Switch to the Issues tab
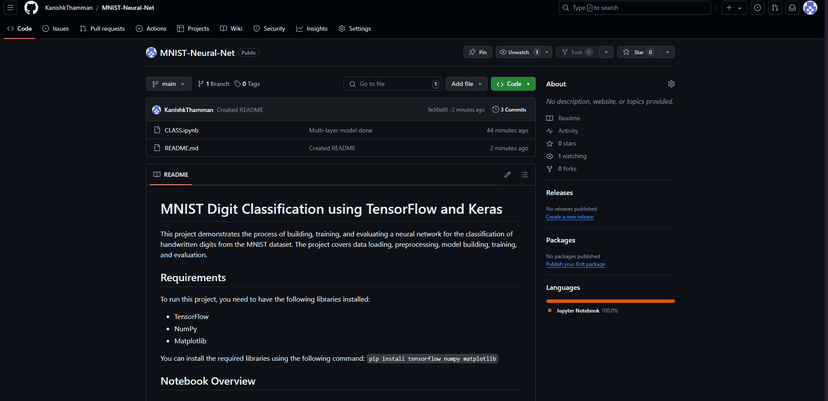Screen dimensions: 828x401 click(56, 29)
